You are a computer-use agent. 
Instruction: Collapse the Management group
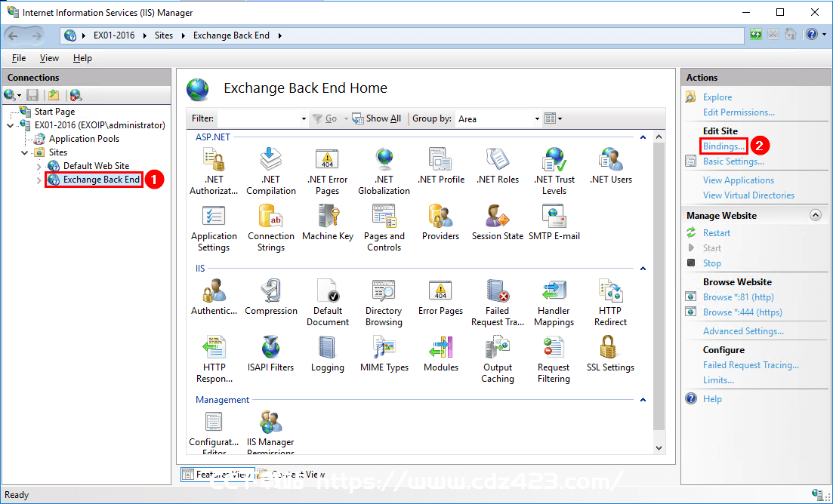click(x=643, y=399)
